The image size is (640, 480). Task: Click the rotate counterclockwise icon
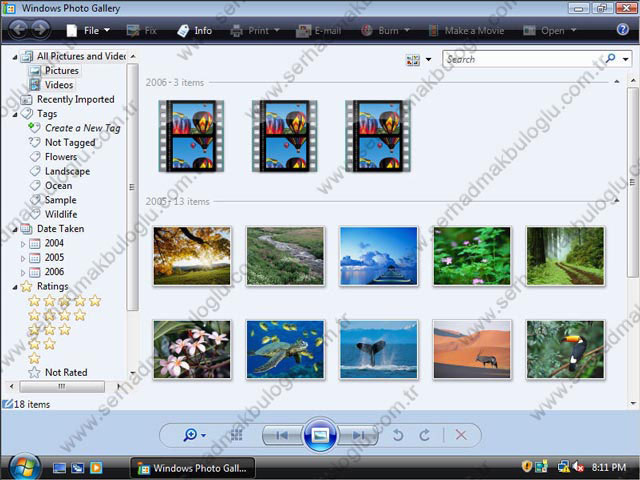click(397, 435)
